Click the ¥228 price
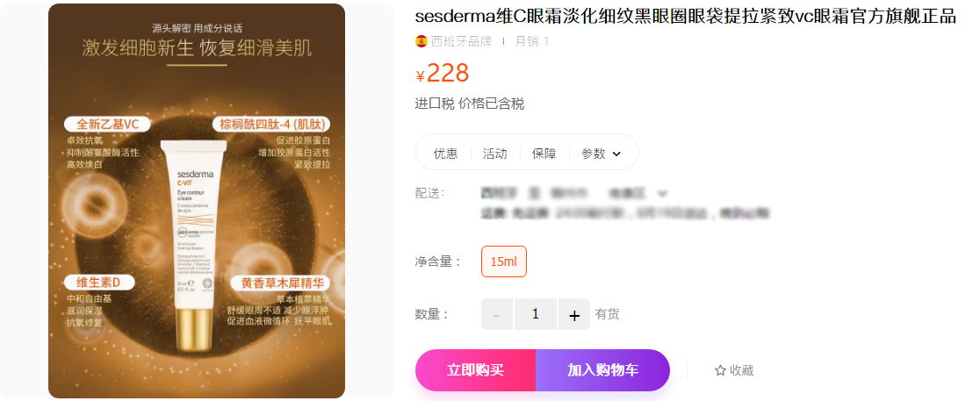This screenshot has width=980, height=401. (x=443, y=74)
